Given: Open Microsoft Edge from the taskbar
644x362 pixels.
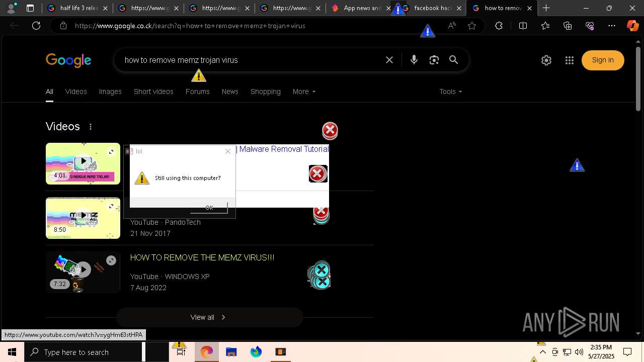Looking at the screenshot, I should [206, 352].
